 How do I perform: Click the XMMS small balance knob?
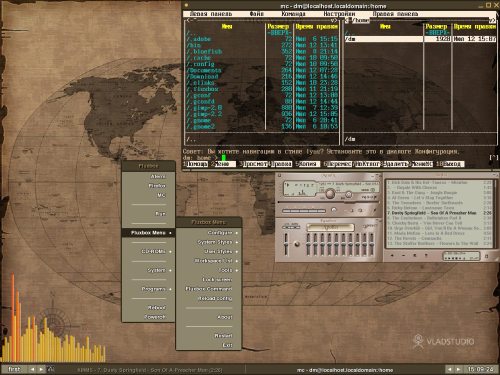pyautogui.click(x=348, y=195)
